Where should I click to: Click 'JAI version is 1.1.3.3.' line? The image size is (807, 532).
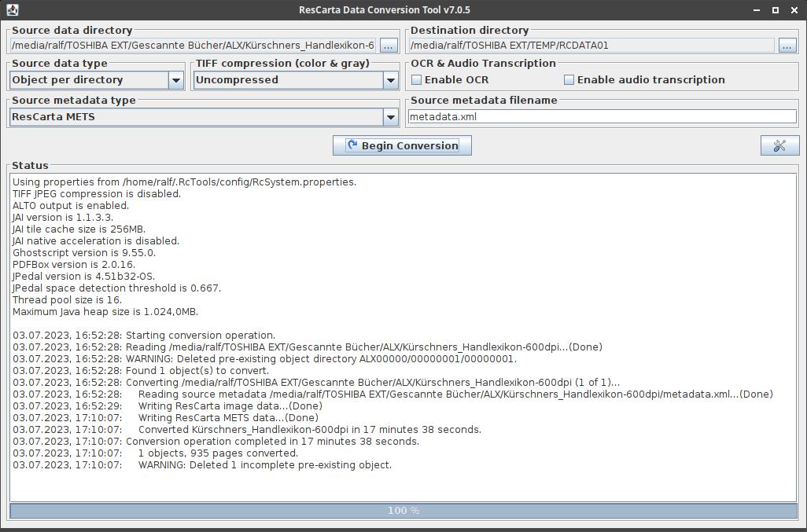pos(62,217)
